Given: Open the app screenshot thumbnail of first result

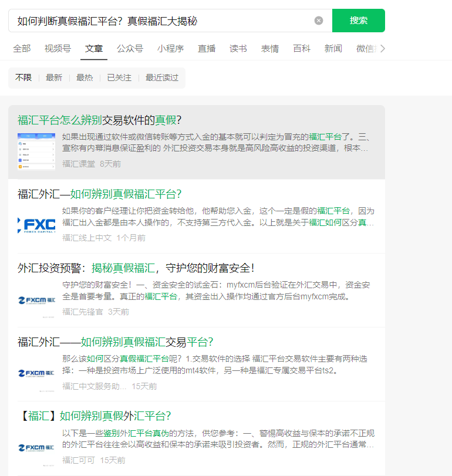Looking at the screenshot, I should (36, 152).
